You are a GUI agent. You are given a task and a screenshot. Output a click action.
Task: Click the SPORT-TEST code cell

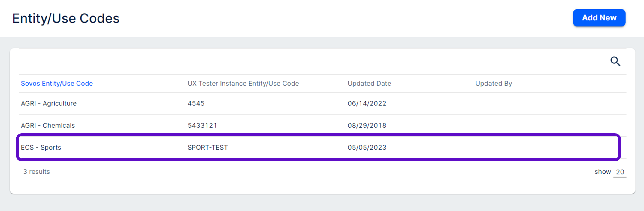click(208, 148)
